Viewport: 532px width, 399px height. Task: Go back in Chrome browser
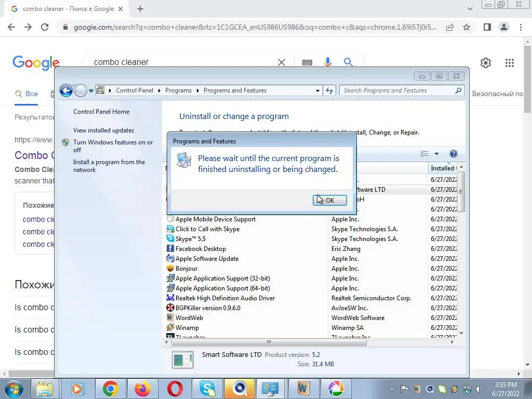coord(11,27)
